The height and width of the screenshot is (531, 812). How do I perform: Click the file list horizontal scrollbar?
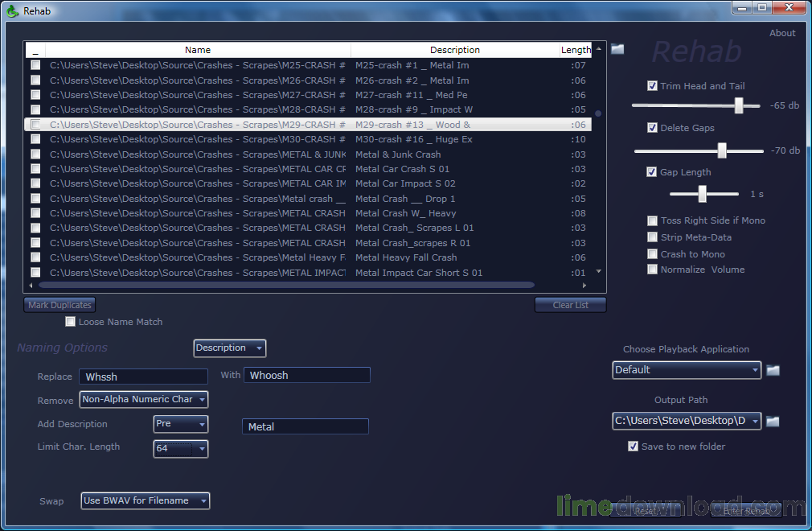click(x=286, y=285)
